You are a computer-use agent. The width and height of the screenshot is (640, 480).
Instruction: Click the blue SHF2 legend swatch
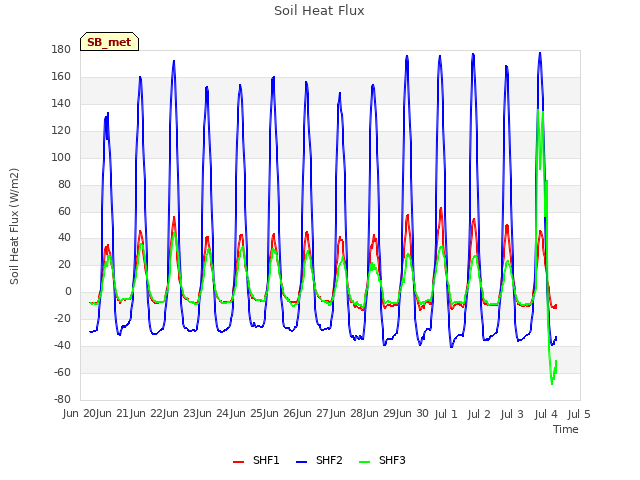pyautogui.click(x=301, y=462)
